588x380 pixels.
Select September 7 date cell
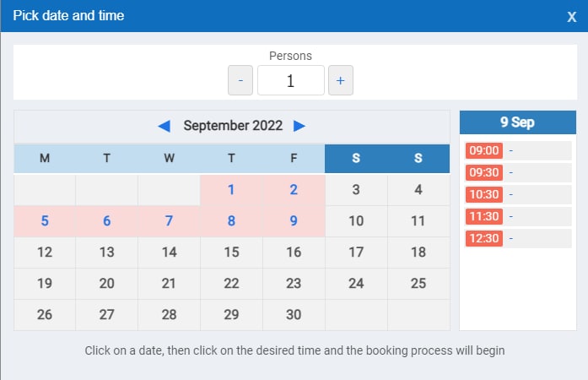coord(169,220)
